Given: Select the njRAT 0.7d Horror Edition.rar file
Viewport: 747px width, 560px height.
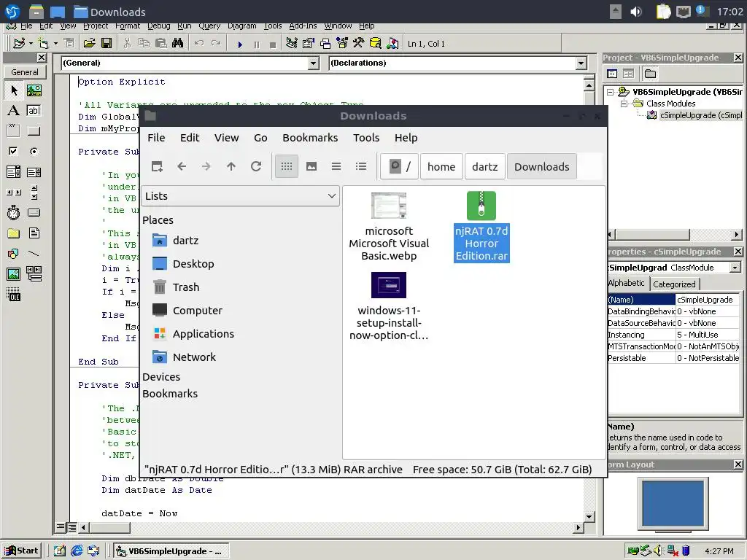Looking at the screenshot, I should (x=481, y=227).
